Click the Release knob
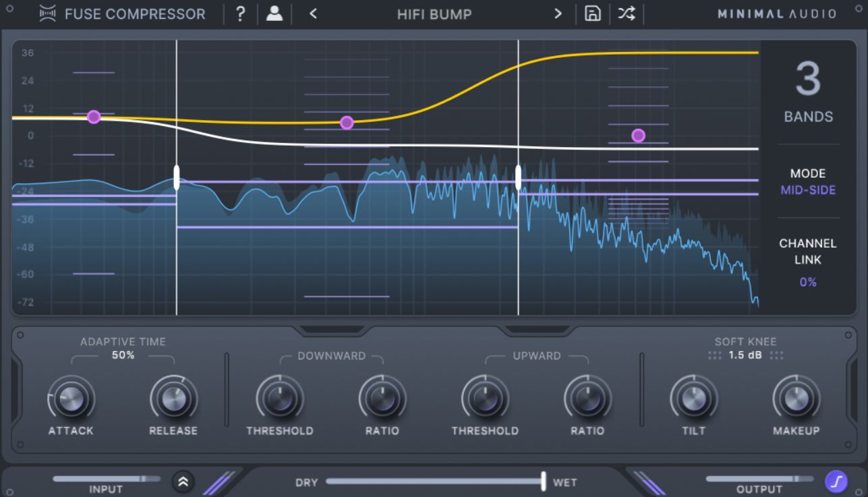 pyautogui.click(x=173, y=399)
